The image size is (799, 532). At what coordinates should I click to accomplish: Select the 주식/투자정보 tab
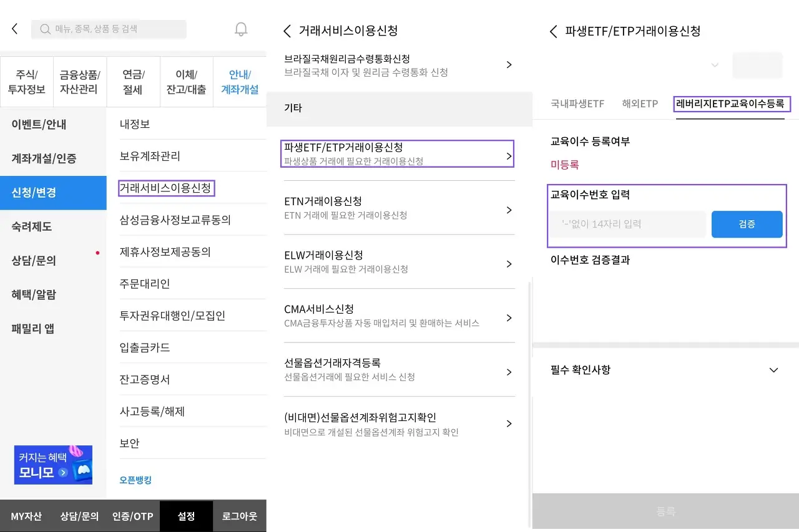[27, 82]
